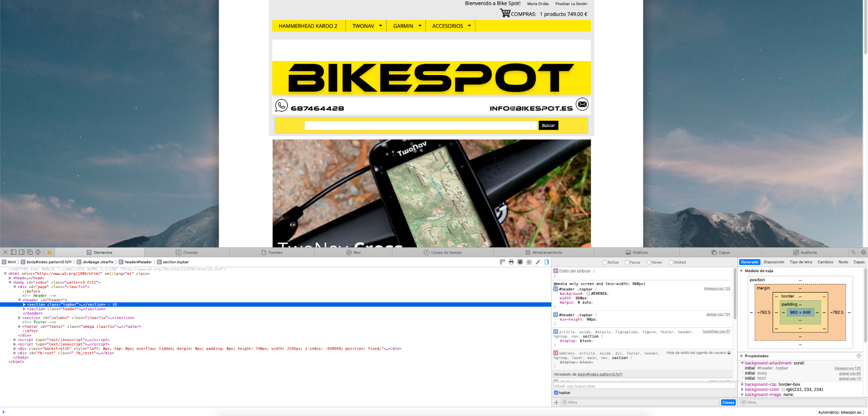Open inspector settings gear icon

pos(863,252)
